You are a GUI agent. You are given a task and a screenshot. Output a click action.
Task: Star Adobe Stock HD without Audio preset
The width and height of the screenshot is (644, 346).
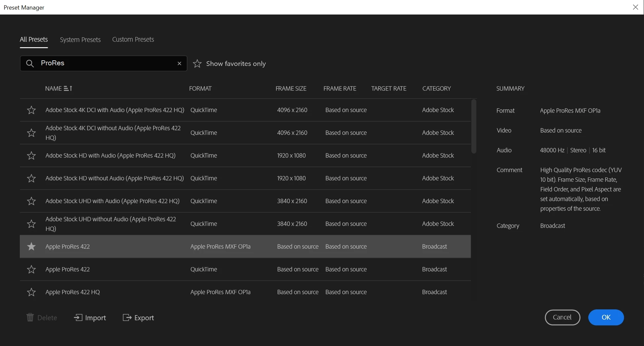pyautogui.click(x=31, y=178)
